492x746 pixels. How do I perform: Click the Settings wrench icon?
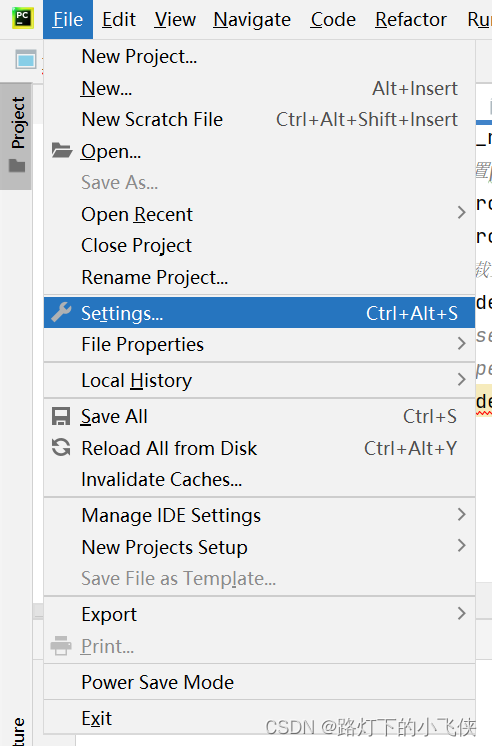(61, 313)
